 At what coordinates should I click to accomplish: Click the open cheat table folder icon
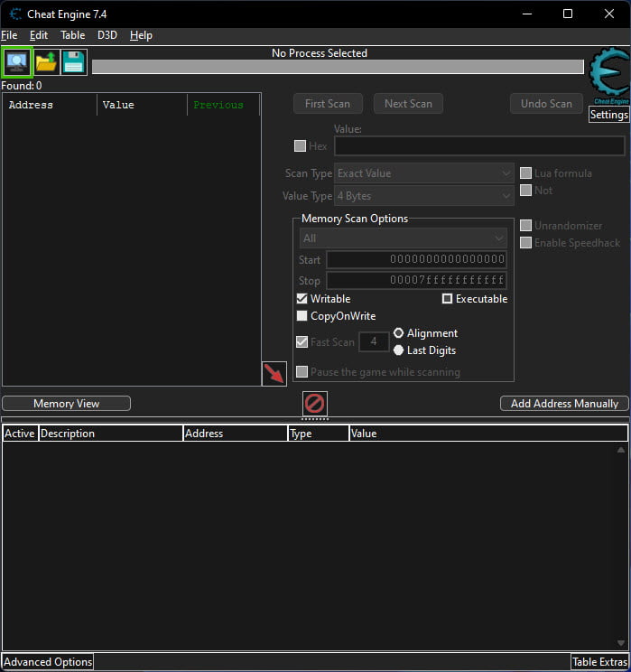pyautogui.click(x=46, y=62)
